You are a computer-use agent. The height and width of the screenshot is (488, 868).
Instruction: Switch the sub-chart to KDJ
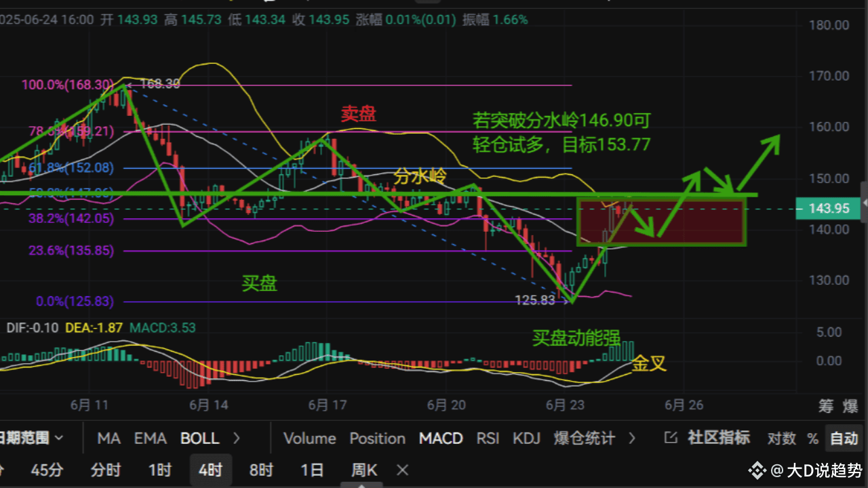[527, 439]
